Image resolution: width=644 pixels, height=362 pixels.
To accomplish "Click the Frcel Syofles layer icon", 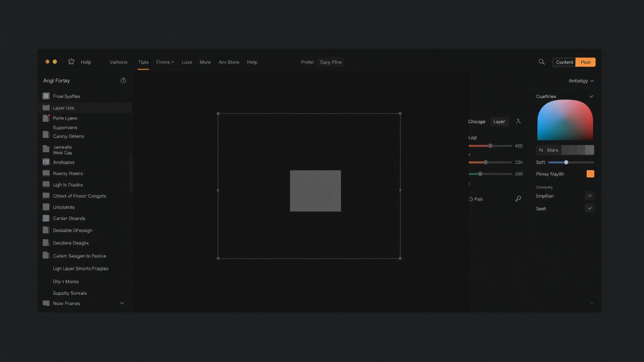I will coord(46,96).
